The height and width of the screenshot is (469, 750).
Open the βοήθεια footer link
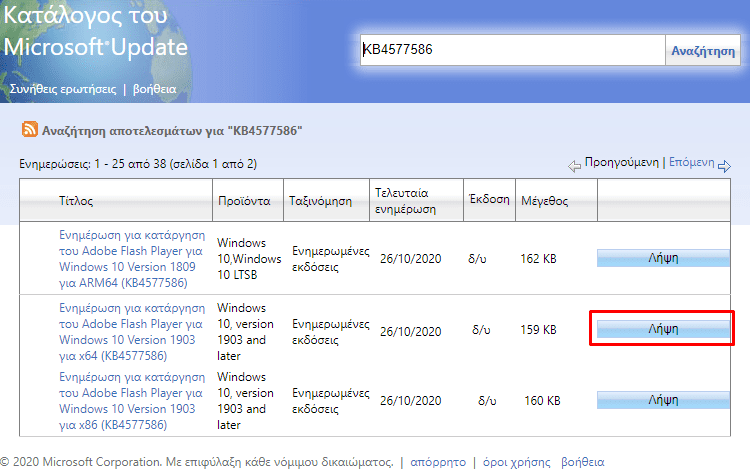pyautogui.click(x=583, y=462)
